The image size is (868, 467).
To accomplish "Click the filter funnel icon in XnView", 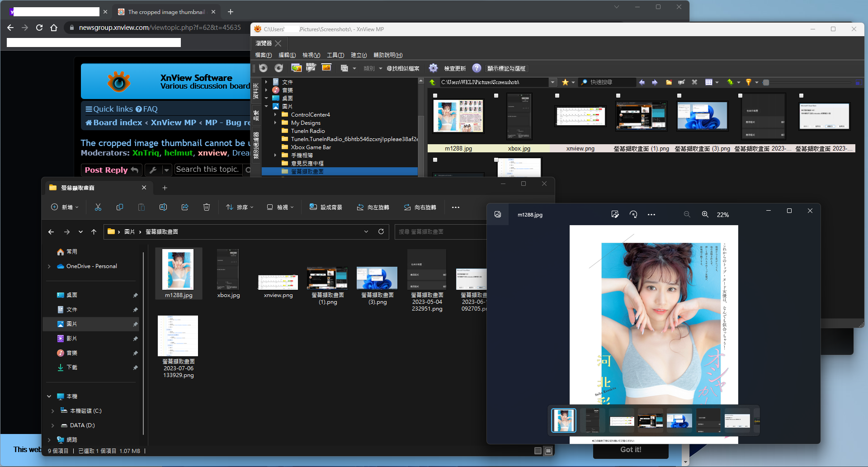I will point(748,82).
